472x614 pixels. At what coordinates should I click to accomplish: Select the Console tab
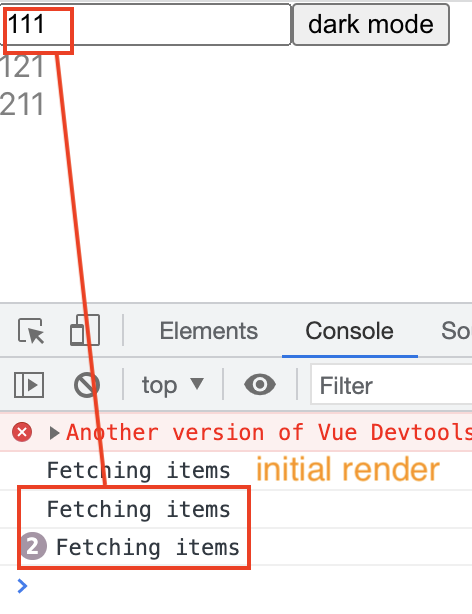click(x=349, y=331)
